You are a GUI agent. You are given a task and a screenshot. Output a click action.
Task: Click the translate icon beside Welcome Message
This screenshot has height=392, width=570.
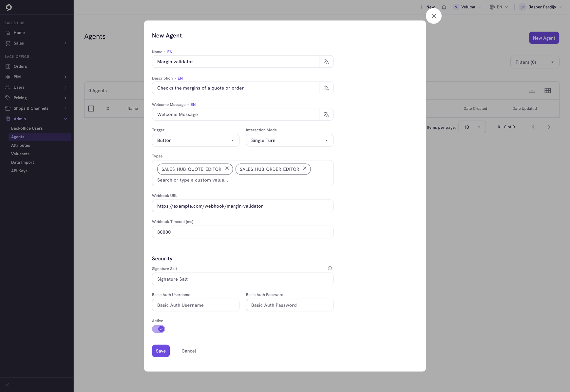pos(326,114)
